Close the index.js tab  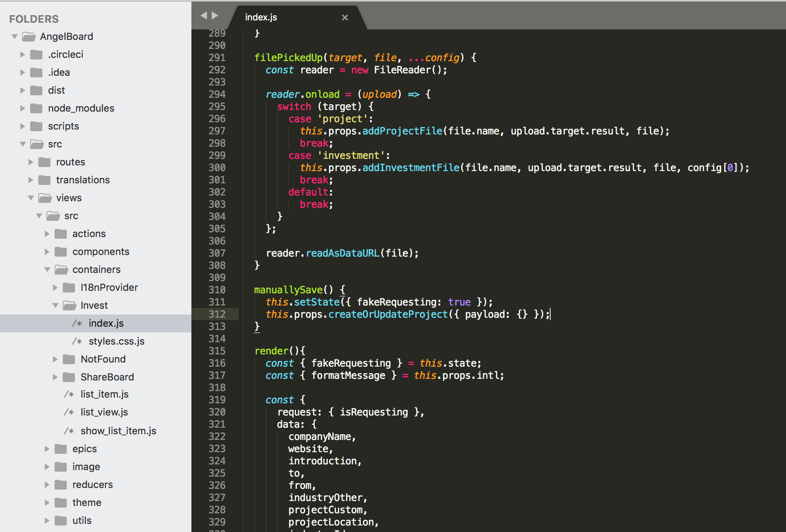click(x=345, y=18)
